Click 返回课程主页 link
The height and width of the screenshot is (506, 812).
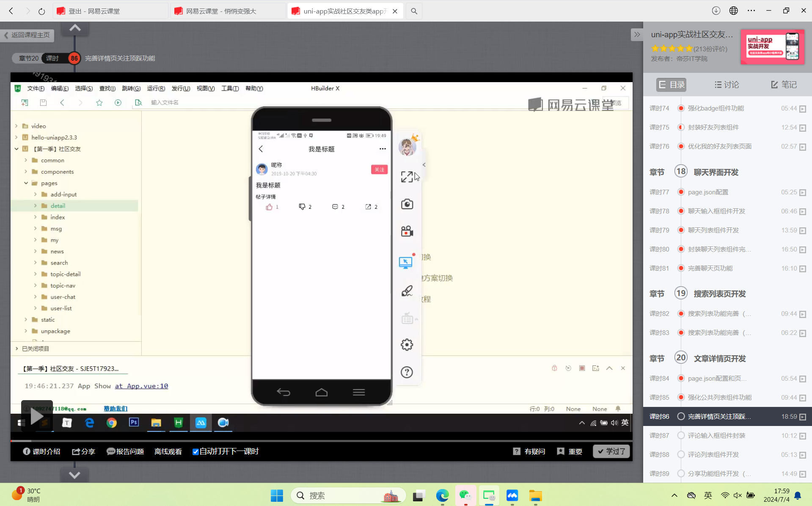28,35
